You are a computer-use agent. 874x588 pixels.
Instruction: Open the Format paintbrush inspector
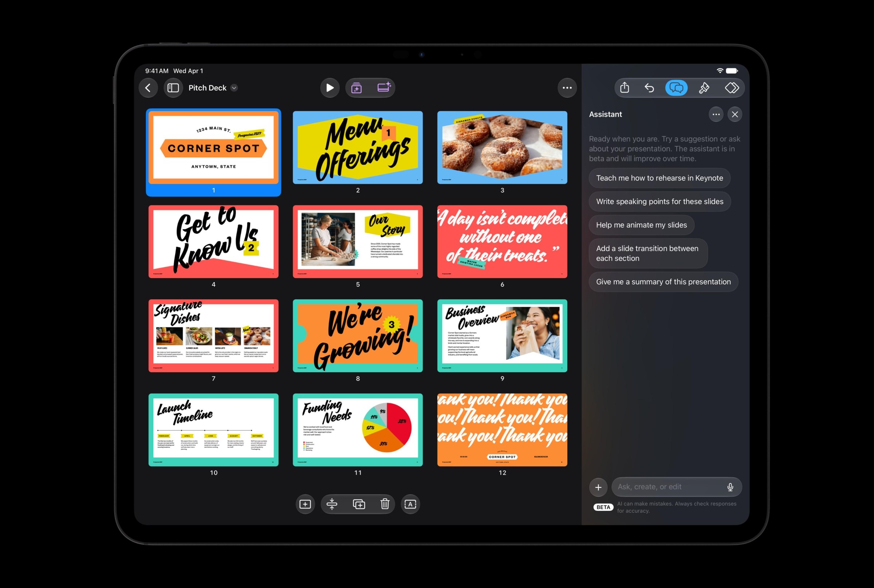(x=704, y=88)
